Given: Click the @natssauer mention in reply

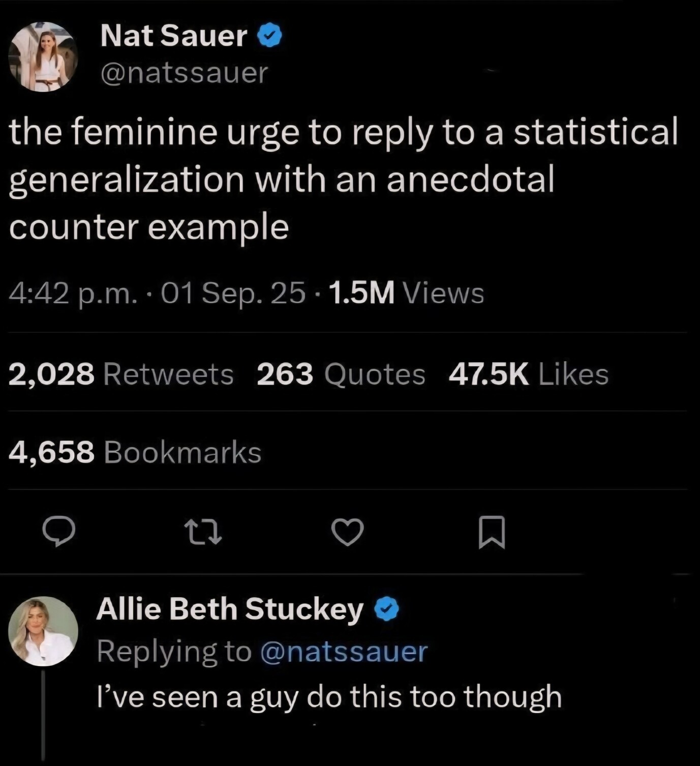Looking at the screenshot, I should click(344, 652).
